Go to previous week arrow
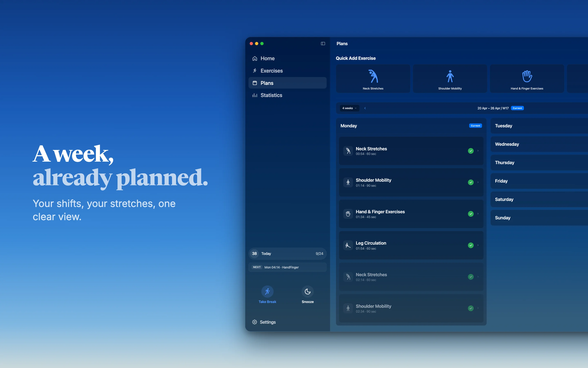588x368 pixels. [365, 108]
